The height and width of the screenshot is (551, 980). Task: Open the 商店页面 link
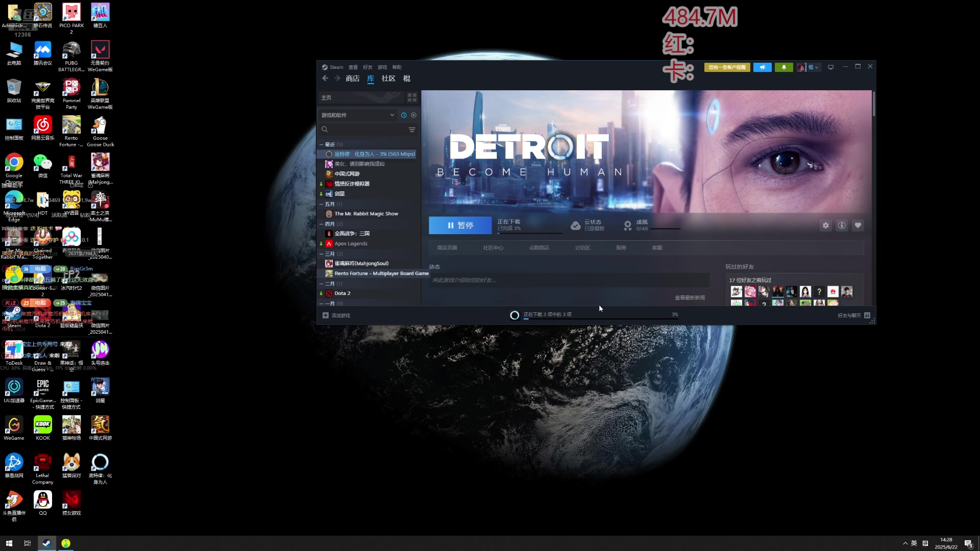click(x=447, y=248)
